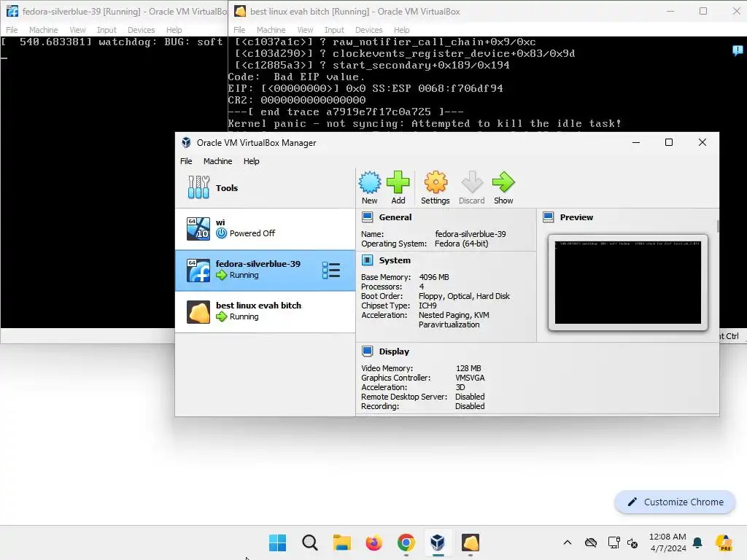Click the Copilot preview tray icon
The height and width of the screenshot is (560, 747).
[724, 542]
